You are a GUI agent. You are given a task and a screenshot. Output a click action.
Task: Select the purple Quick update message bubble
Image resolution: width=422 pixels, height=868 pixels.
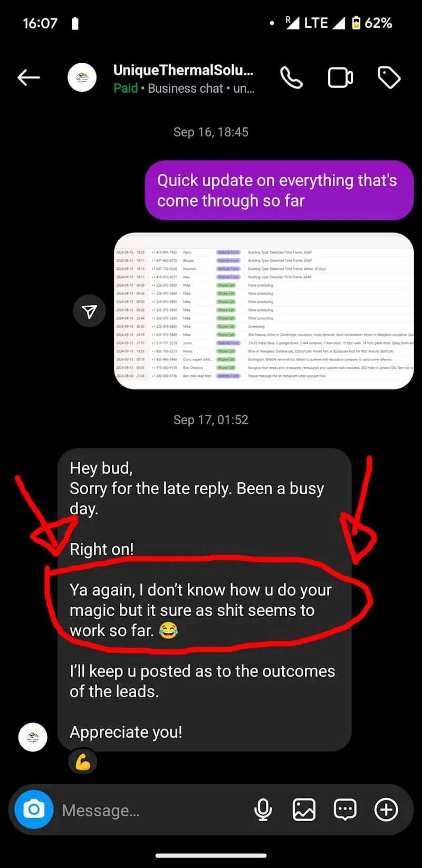coord(279,190)
